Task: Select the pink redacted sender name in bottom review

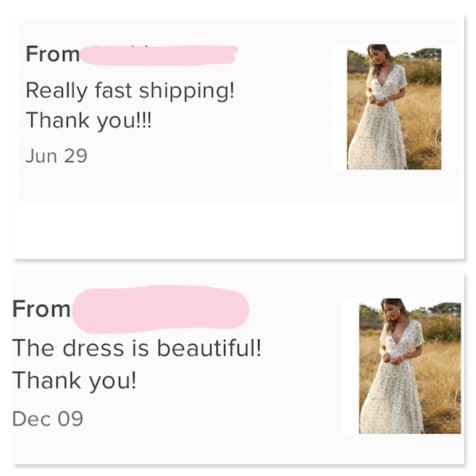Action: click(x=160, y=308)
